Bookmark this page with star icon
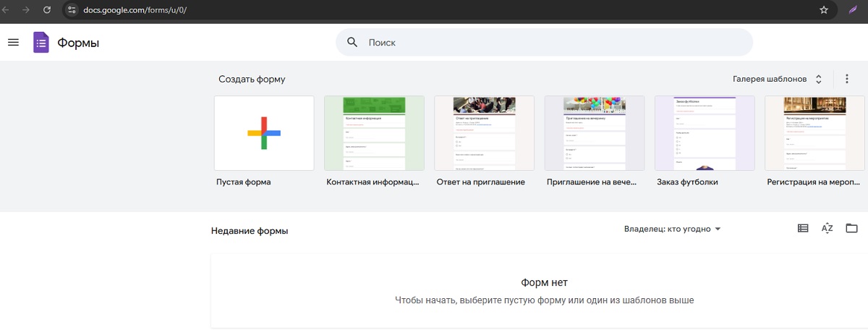868x330 pixels. (x=823, y=10)
